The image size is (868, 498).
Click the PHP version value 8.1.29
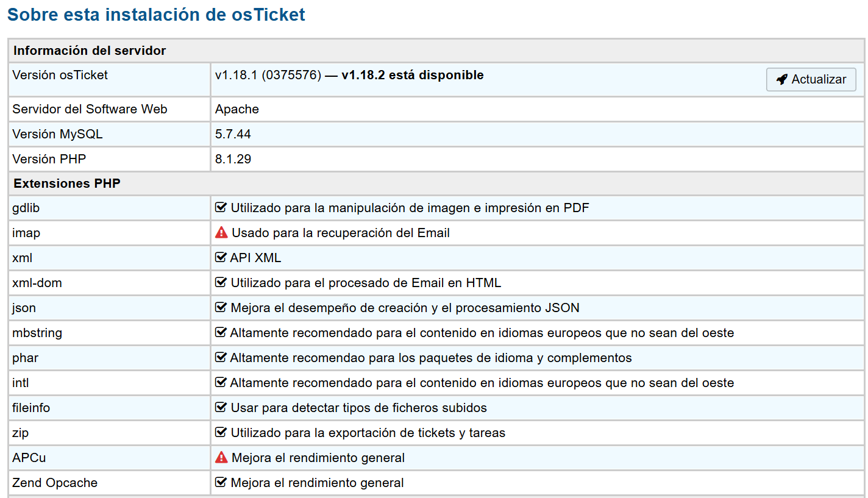233,159
